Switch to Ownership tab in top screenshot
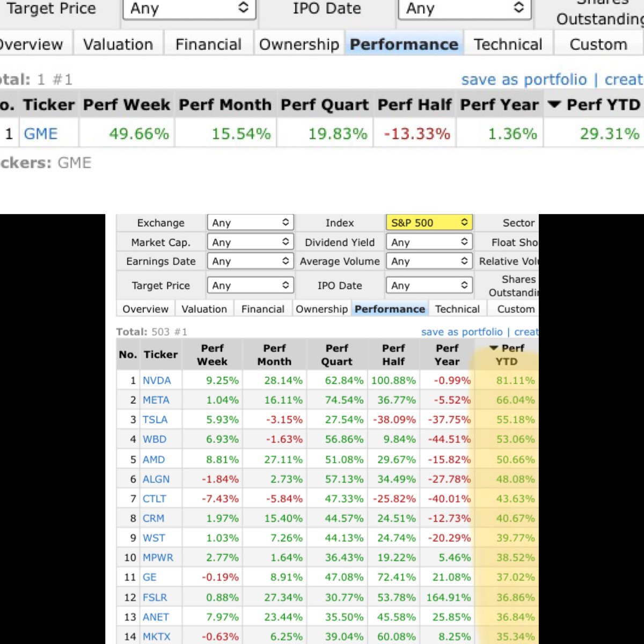 click(x=299, y=44)
